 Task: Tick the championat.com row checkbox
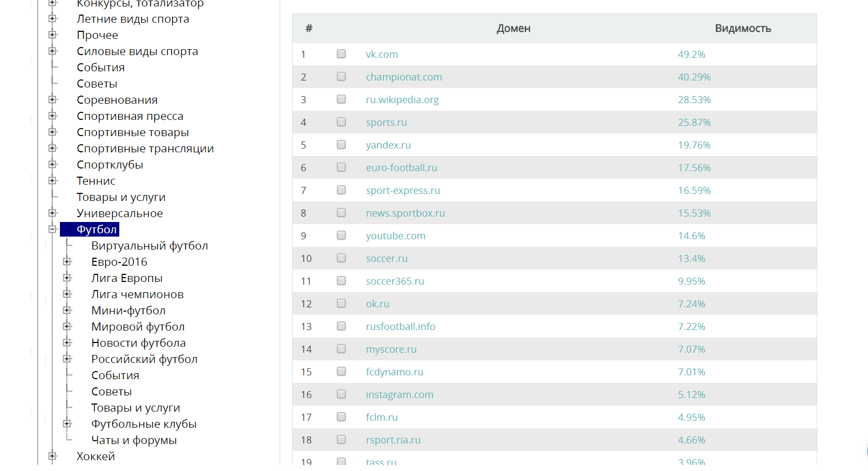coord(341,77)
